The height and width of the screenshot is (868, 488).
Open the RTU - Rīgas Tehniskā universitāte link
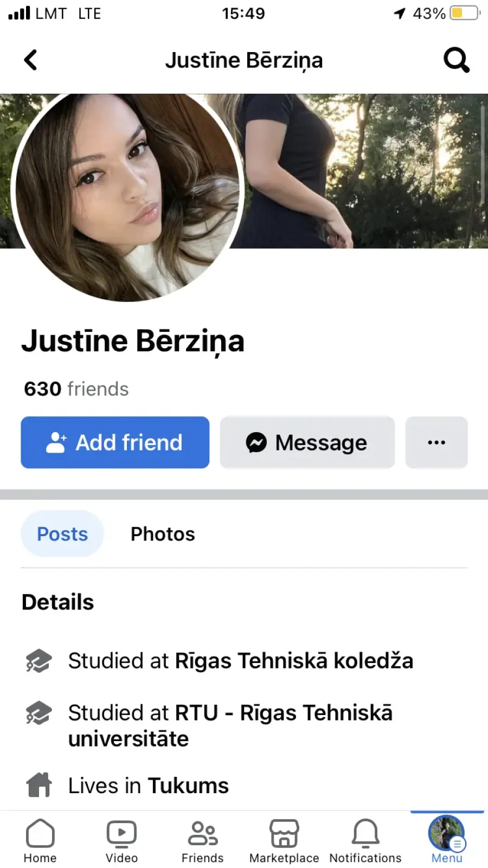click(x=230, y=726)
